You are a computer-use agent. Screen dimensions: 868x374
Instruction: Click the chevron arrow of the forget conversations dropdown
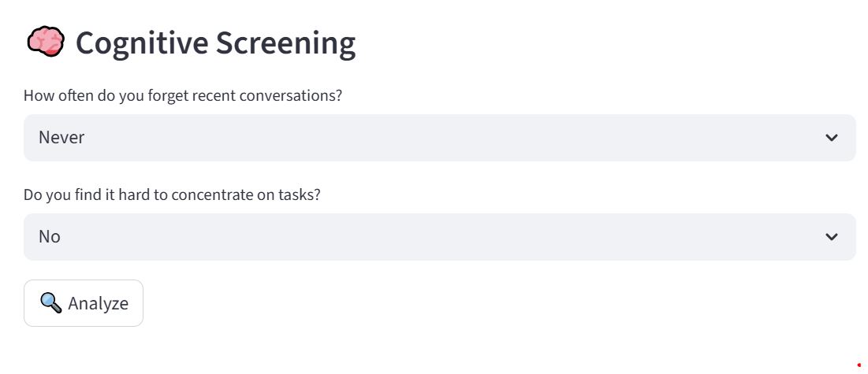pyautogui.click(x=831, y=138)
